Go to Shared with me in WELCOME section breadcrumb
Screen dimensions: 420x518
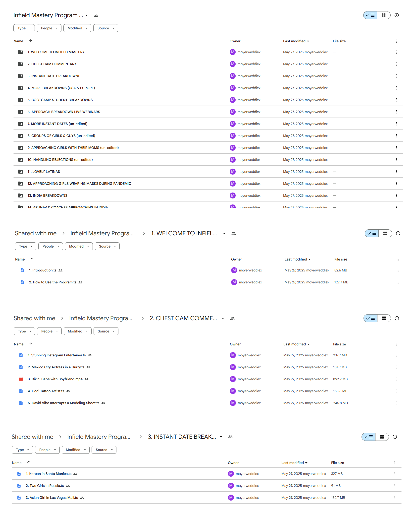pyautogui.click(x=36, y=233)
